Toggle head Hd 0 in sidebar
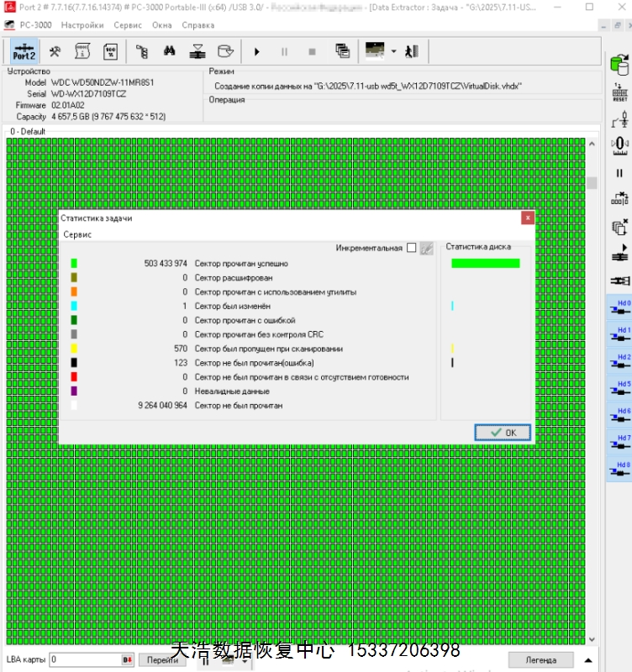Viewport: 632px width, 672px height. click(x=619, y=307)
